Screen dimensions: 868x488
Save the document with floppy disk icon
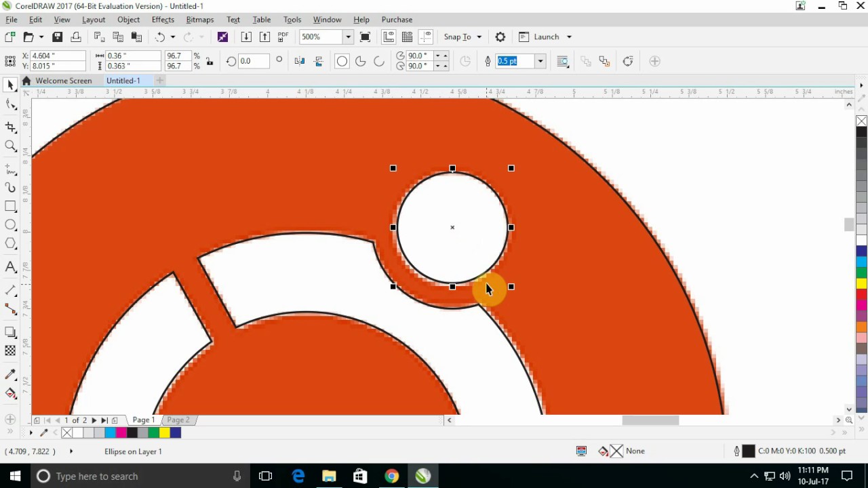58,37
